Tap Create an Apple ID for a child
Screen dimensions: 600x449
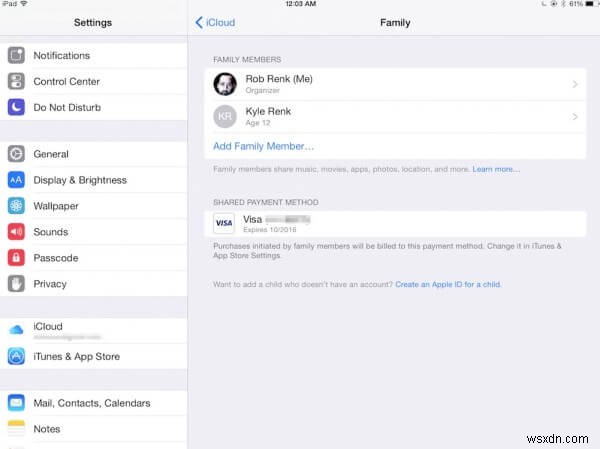448,284
